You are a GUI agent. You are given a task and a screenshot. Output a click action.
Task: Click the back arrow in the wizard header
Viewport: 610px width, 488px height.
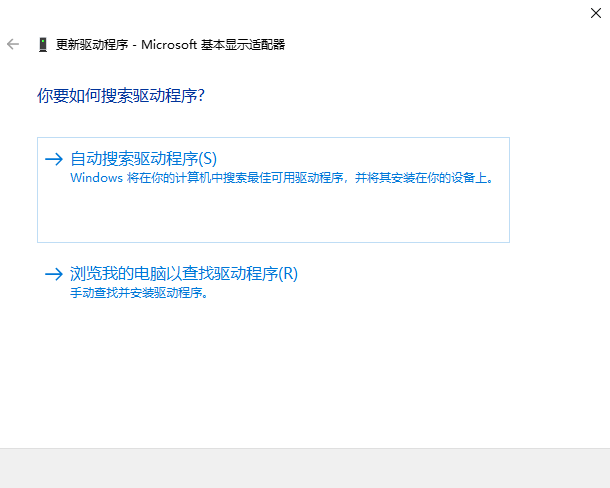pyautogui.click(x=12, y=45)
